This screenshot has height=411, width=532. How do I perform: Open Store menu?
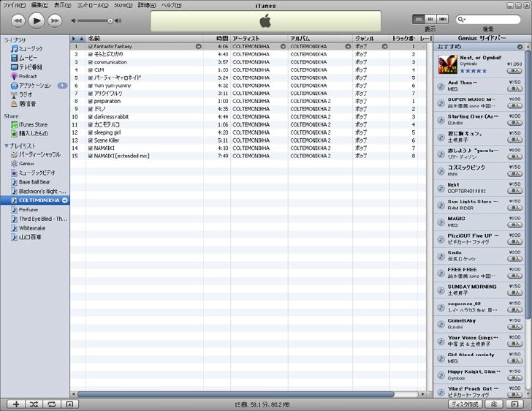click(123, 5)
